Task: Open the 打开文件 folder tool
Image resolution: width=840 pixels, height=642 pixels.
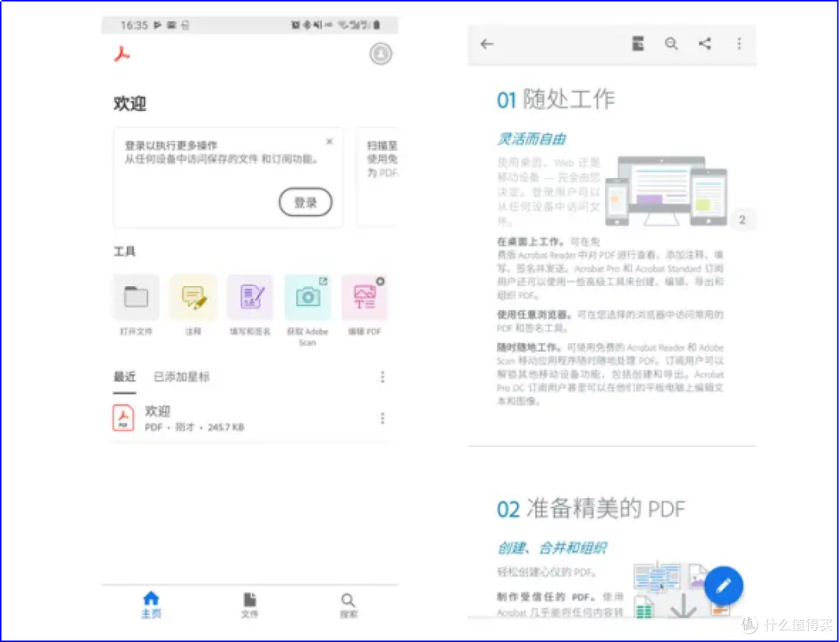Action: 136,297
